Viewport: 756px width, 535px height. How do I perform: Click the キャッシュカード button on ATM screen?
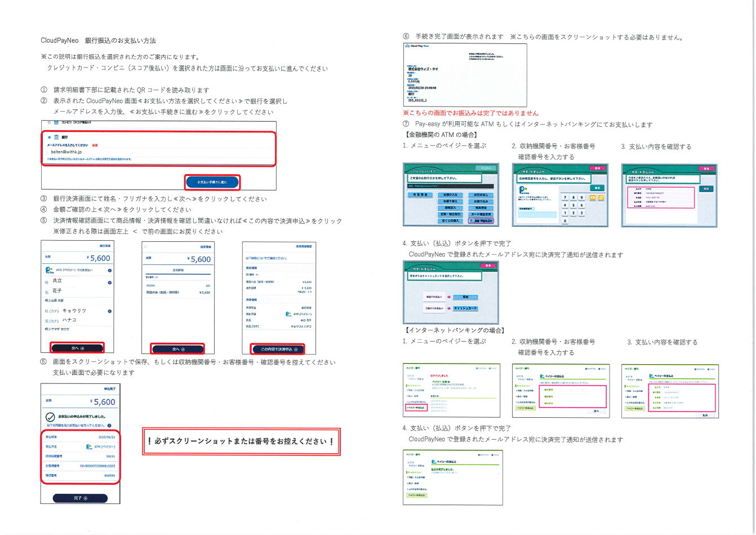[465, 308]
